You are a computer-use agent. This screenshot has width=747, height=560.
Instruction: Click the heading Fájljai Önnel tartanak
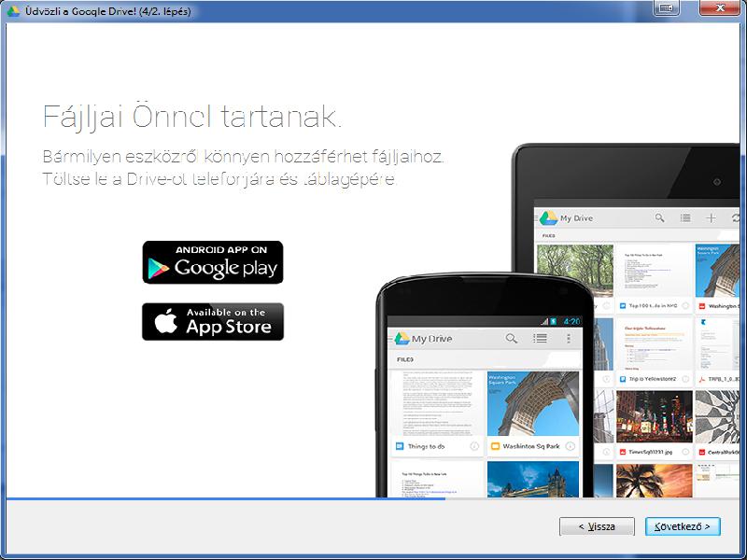click(x=192, y=117)
